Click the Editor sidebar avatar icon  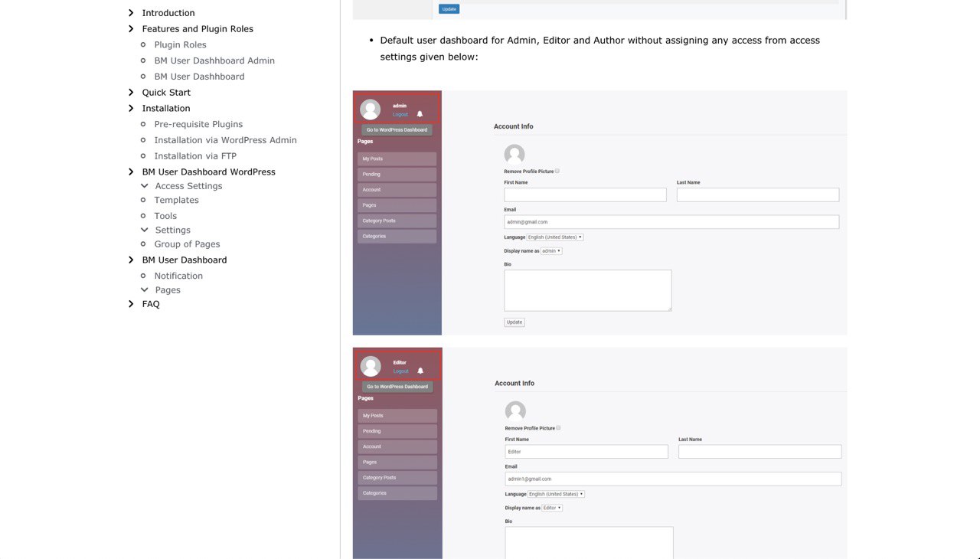[x=371, y=366]
